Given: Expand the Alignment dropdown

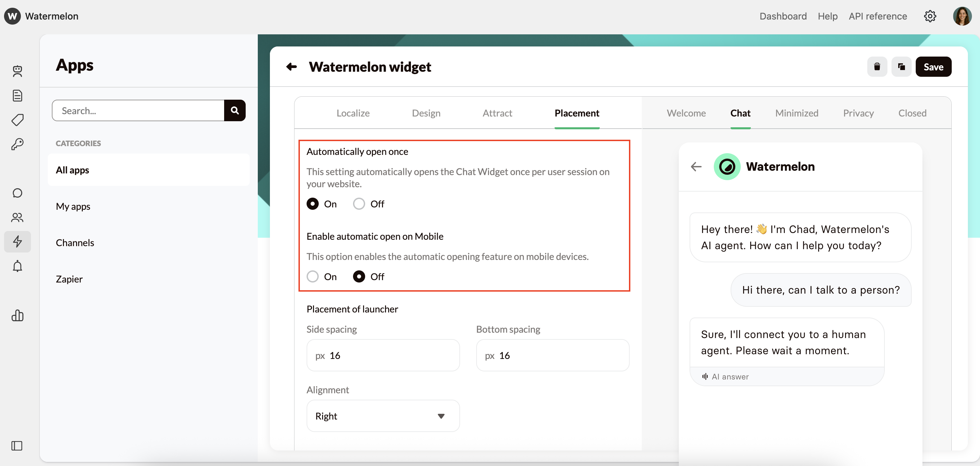Looking at the screenshot, I should click(x=383, y=416).
